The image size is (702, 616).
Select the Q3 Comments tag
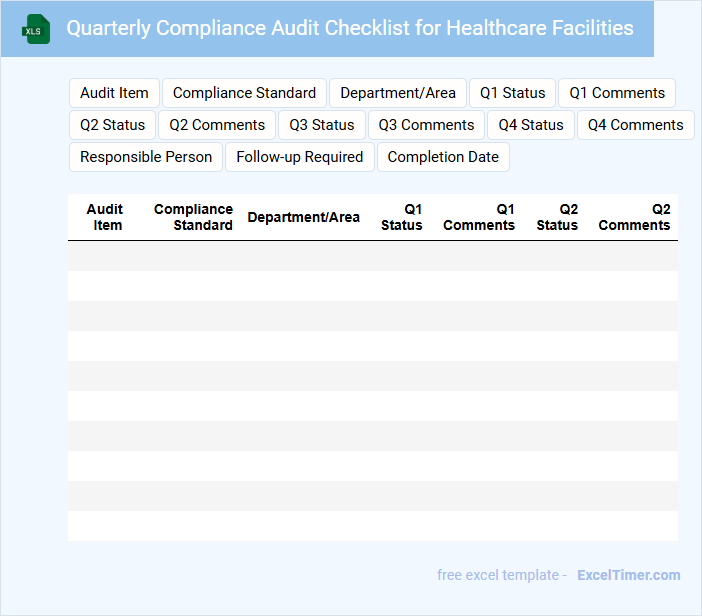click(426, 125)
